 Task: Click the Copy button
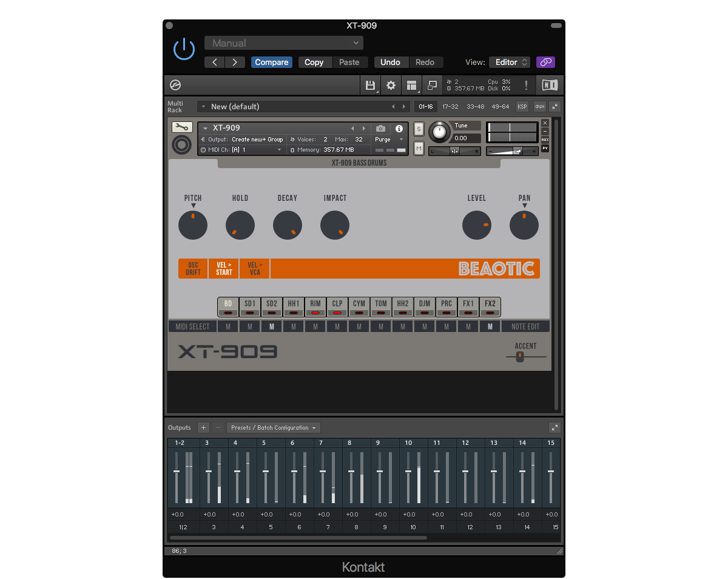pyautogui.click(x=314, y=62)
